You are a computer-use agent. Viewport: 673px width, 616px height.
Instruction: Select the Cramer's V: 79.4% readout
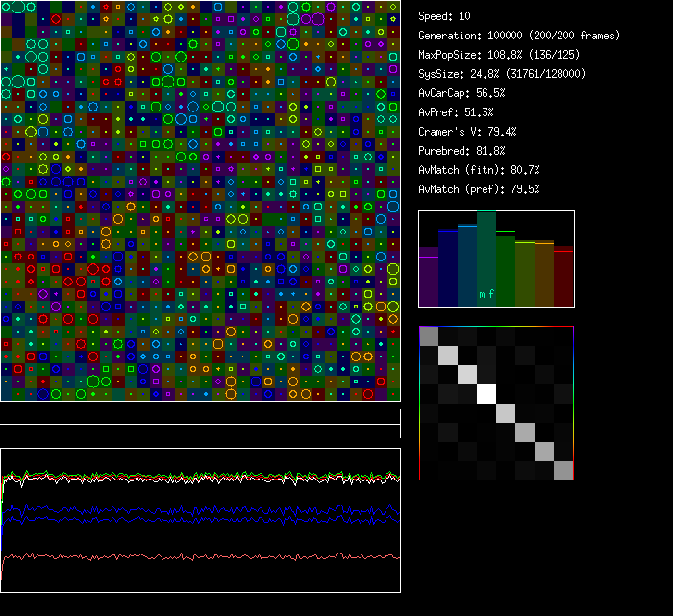(x=467, y=132)
